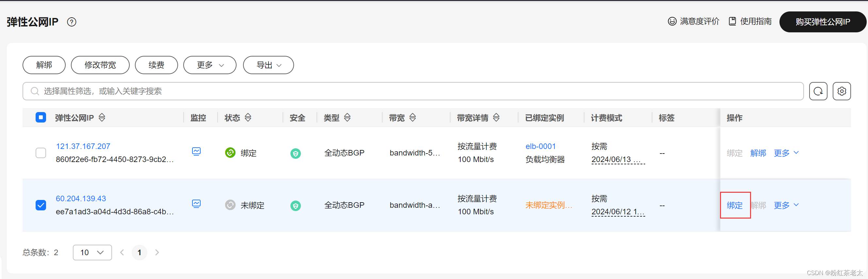This screenshot has width=868, height=279.
Task: Toggle the select-all header checkbox
Action: click(x=41, y=118)
